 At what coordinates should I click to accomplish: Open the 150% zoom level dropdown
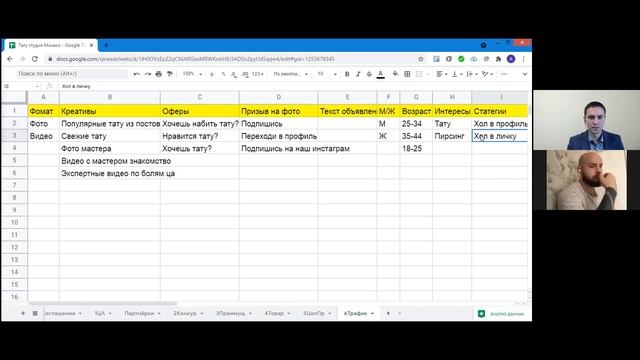coord(192,74)
